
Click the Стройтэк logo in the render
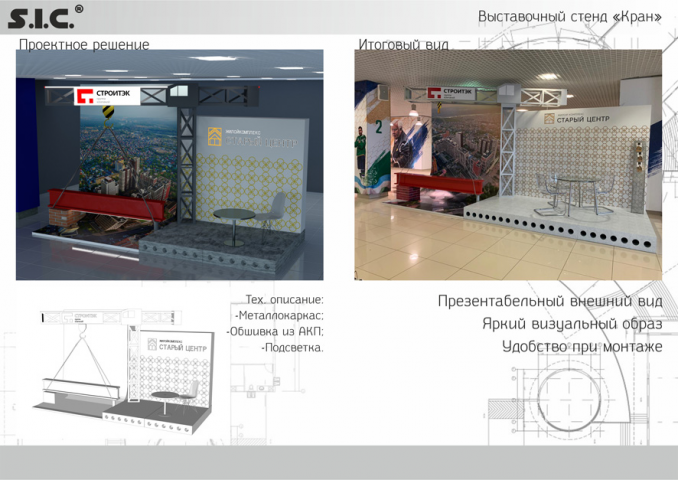pos(107,96)
